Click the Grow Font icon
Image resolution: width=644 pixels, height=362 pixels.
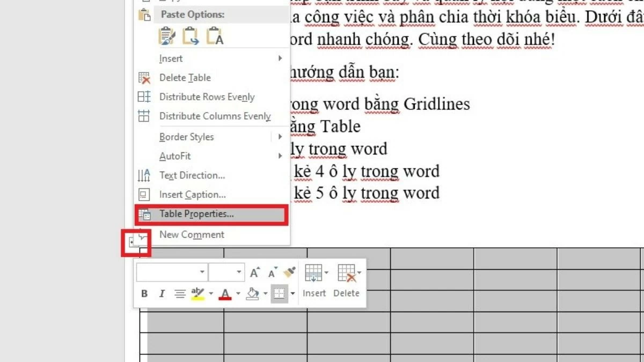[254, 271]
